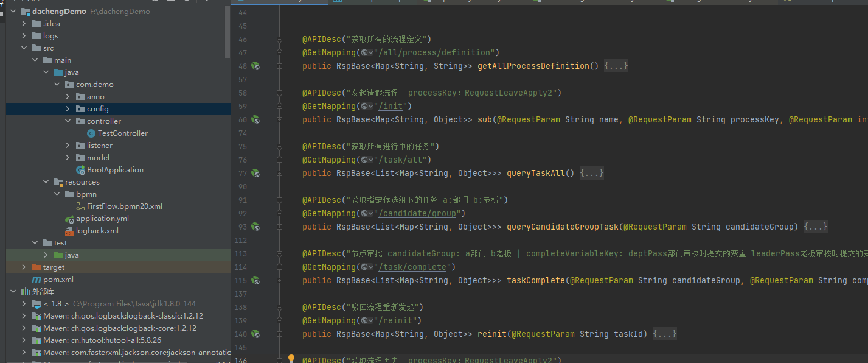Screen dimensions: 868x363
Task: Click the project panel vertical scrollbar
Action: coord(227,30)
